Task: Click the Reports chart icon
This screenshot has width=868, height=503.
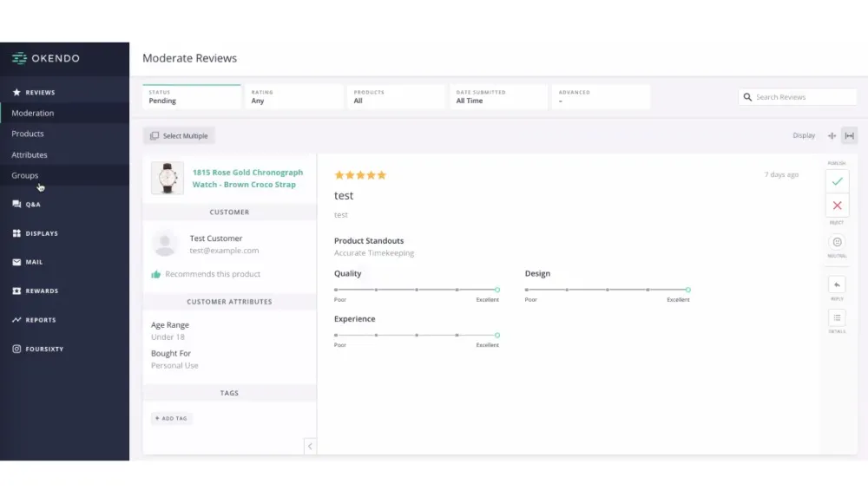Action: (x=16, y=319)
